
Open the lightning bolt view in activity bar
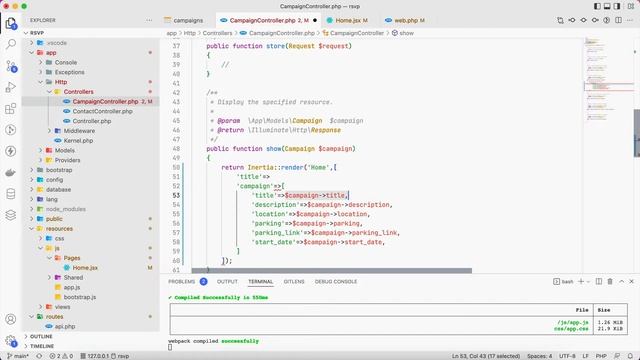[11, 151]
